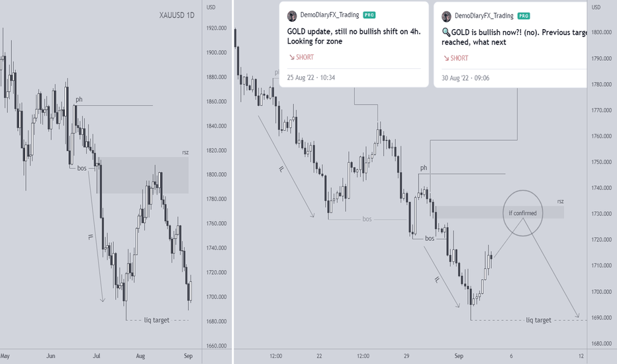Click the USD currency label on left chart

(211, 7)
